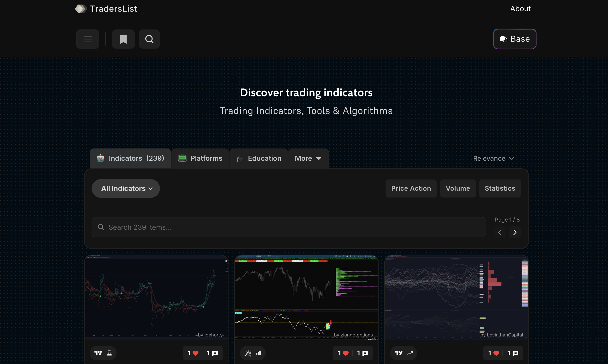608x364 pixels.
Task: Click TradingView icon on jdehorty card
Action: click(98, 353)
